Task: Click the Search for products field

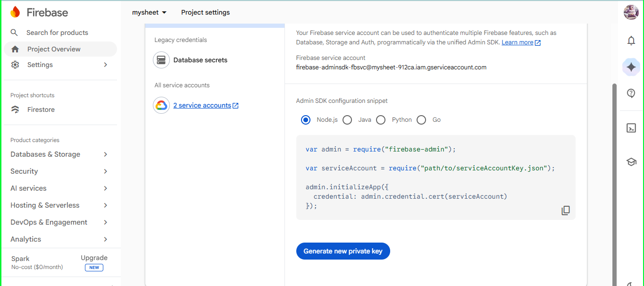Action: point(57,33)
